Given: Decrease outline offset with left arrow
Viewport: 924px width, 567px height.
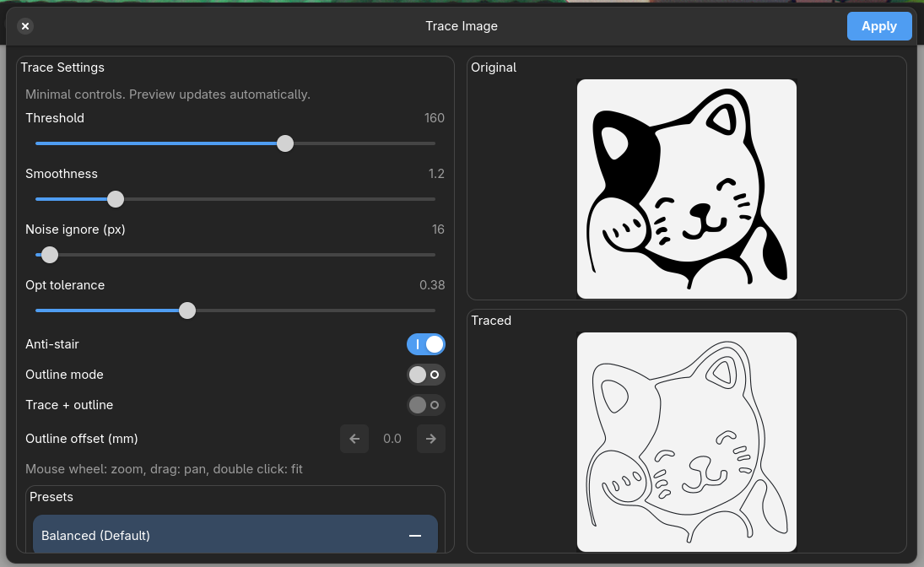Looking at the screenshot, I should (354, 439).
